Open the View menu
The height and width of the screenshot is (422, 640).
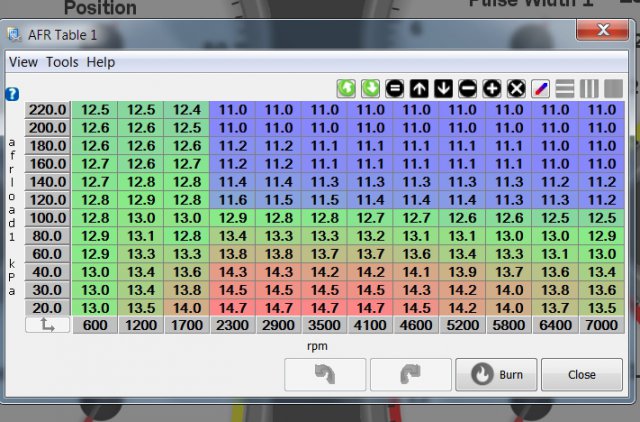click(x=23, y=62)
